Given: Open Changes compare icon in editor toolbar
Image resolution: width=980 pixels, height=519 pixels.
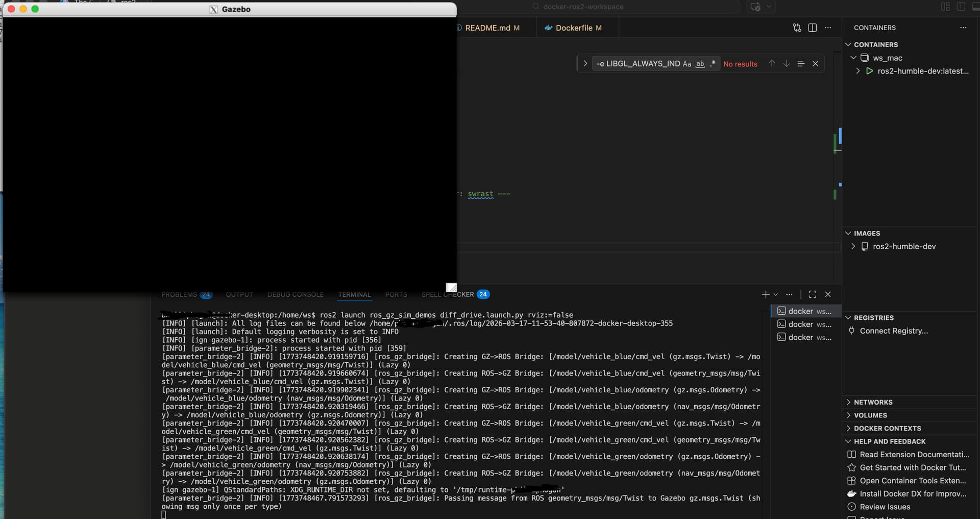Looking at the screenshot, I should coord(797,28).
